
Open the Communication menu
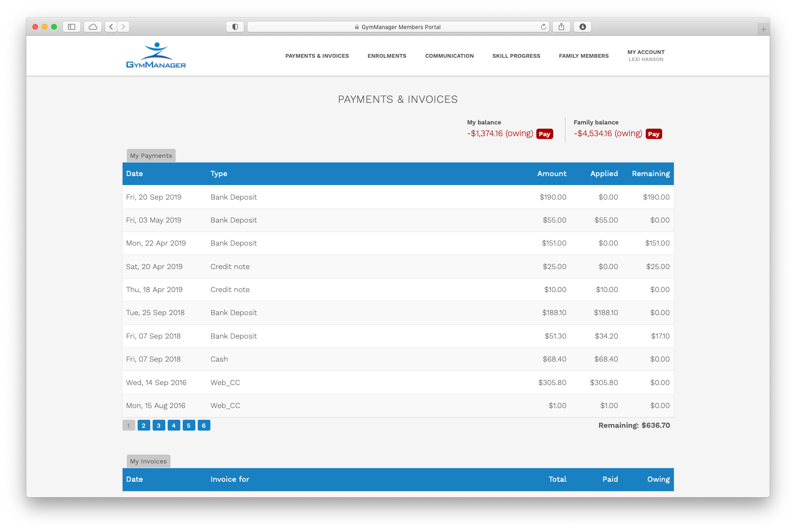pyautogui.click(x=449, y=56)
